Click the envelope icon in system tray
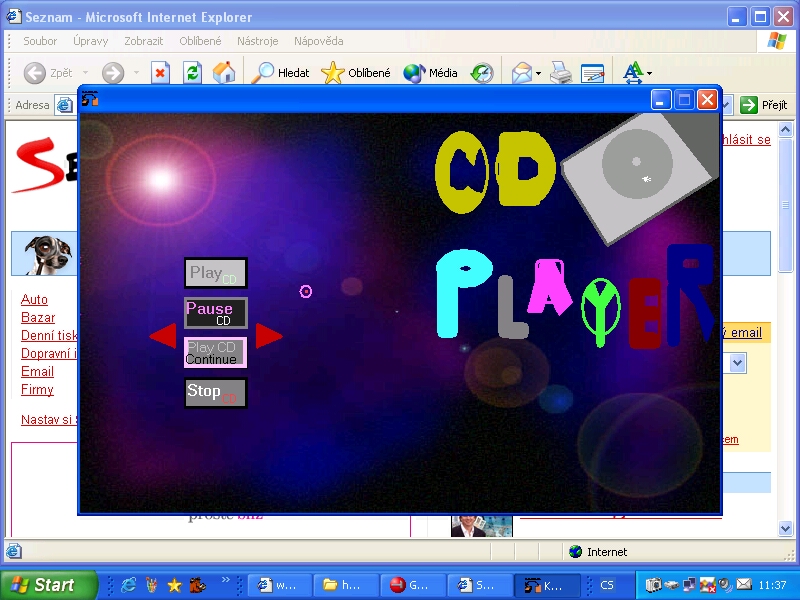800x600 pixels. tap(744, 584)
